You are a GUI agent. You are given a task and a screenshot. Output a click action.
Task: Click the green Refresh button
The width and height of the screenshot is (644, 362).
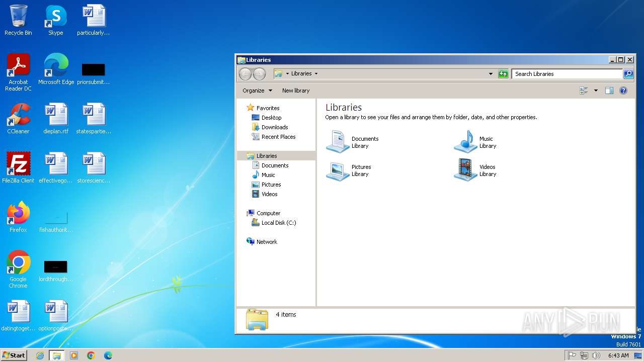pos(503,74)
